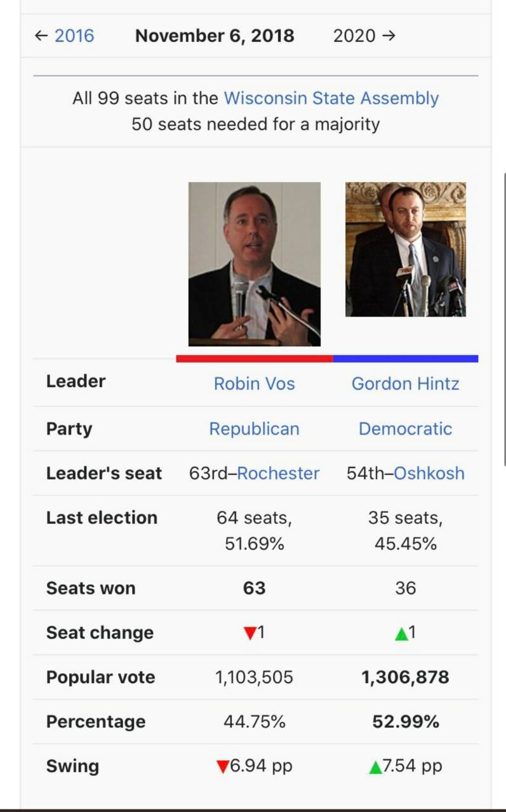Click the green up arrow beside 7.54 pp

[x=376, y=767]
